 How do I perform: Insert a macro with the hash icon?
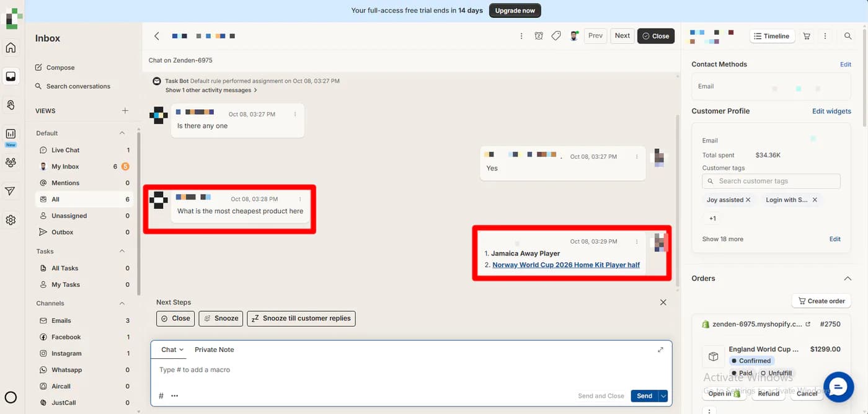[x=161, y=396]
